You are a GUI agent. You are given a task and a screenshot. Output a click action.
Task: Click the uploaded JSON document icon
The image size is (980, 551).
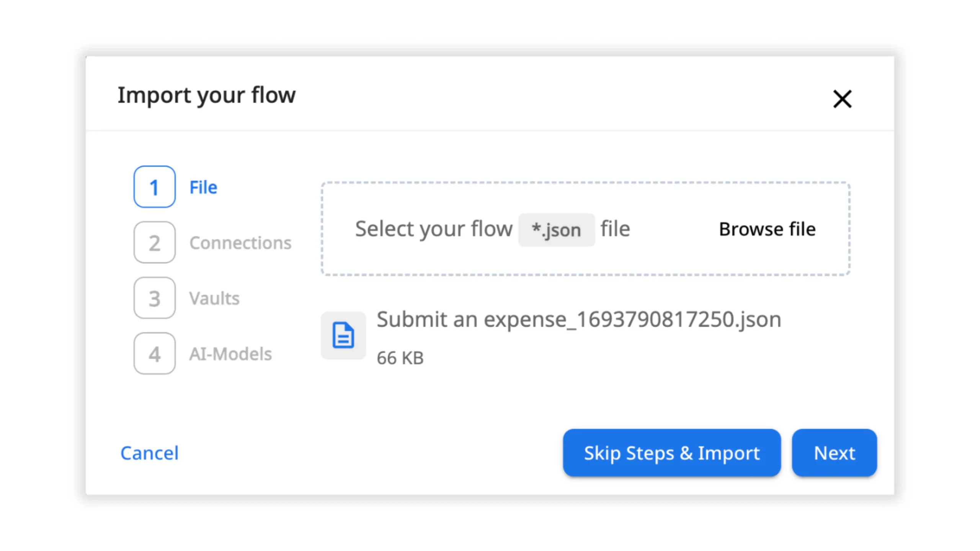coord(343,335)
